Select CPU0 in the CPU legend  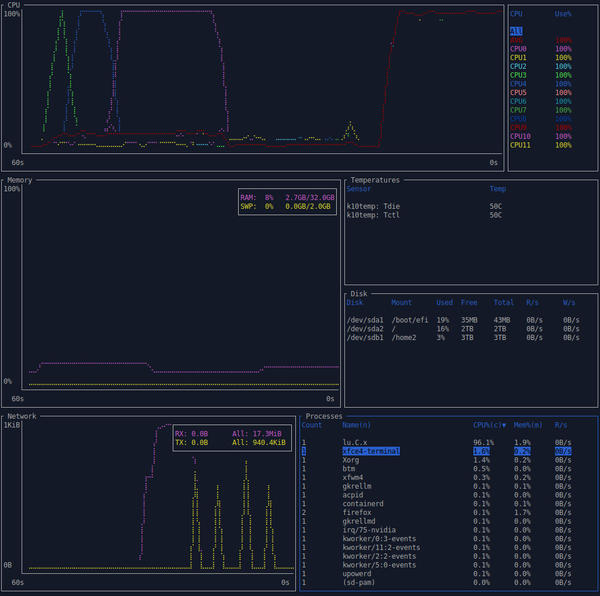[x=541, y=49]
